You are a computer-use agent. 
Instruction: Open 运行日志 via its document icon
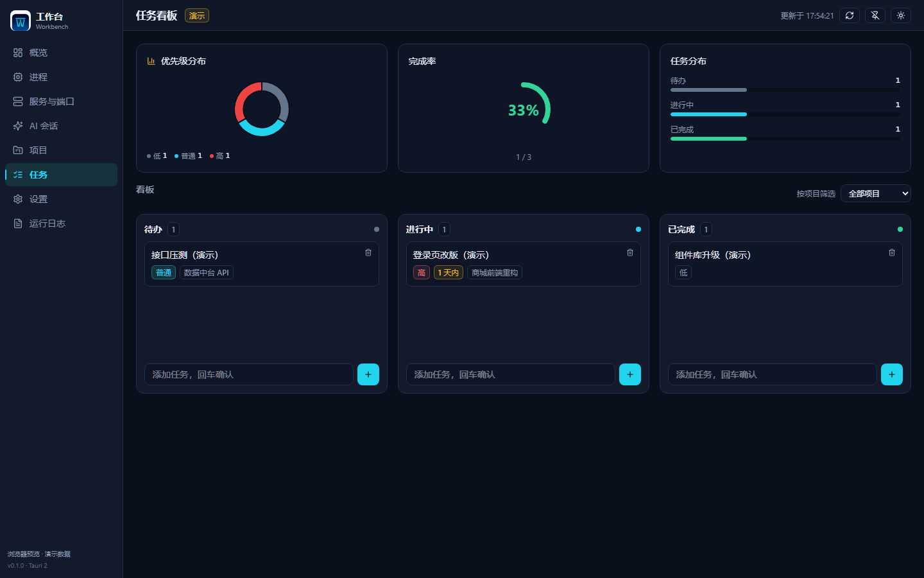pyautogui.click(x=18, y=223)
